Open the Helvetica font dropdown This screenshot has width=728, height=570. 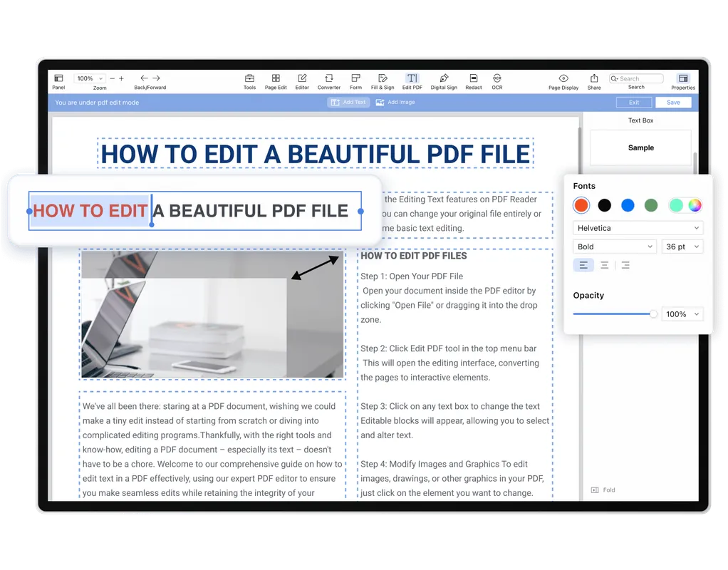[638, 227]
